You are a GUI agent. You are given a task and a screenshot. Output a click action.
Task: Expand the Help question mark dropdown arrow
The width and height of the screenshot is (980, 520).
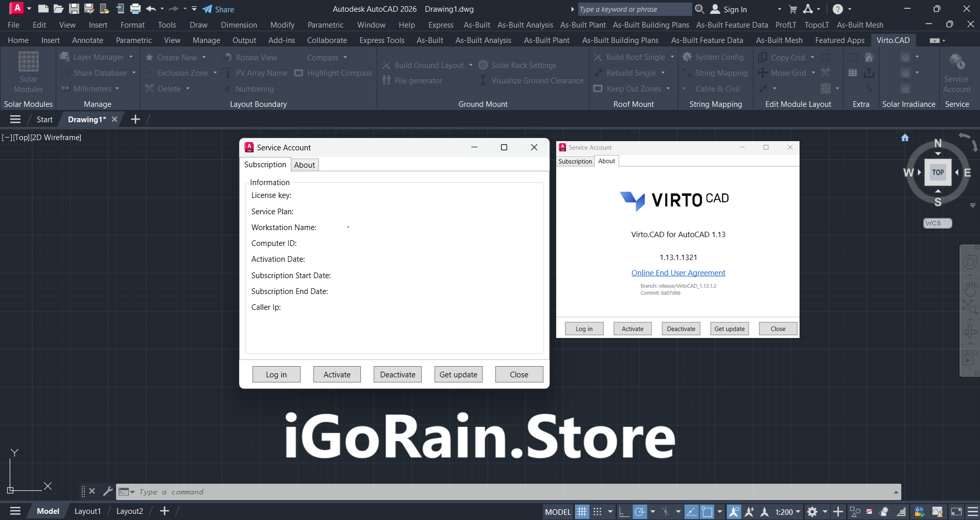point(850,9)
